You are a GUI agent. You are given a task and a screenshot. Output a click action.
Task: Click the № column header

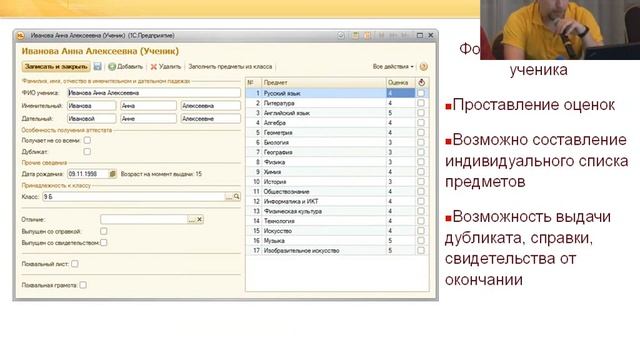pos(253,82)
